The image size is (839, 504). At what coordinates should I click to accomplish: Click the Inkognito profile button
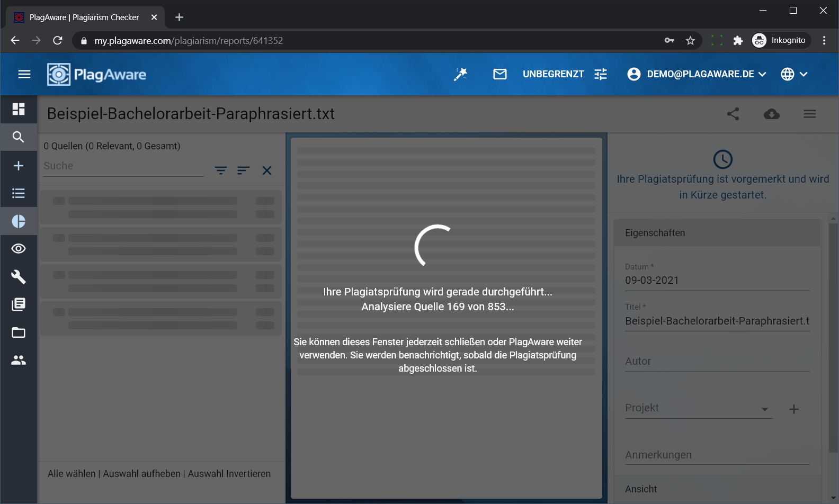click(781, 41)
